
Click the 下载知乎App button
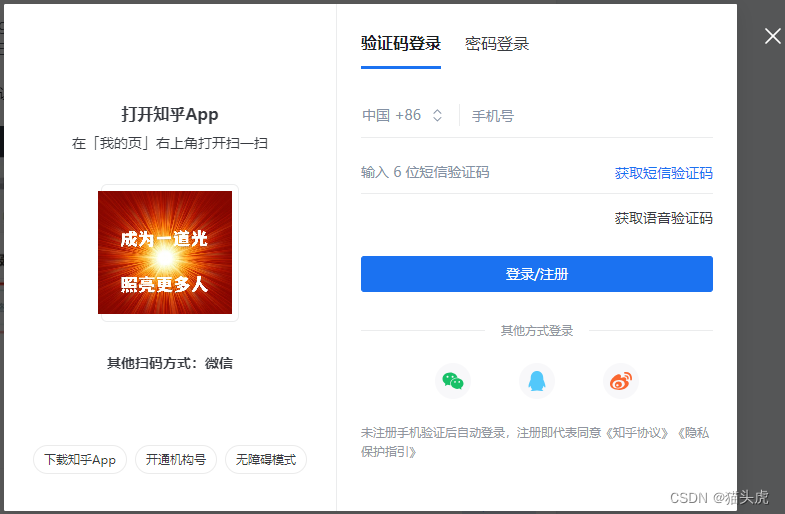click(x=80, y=459)
